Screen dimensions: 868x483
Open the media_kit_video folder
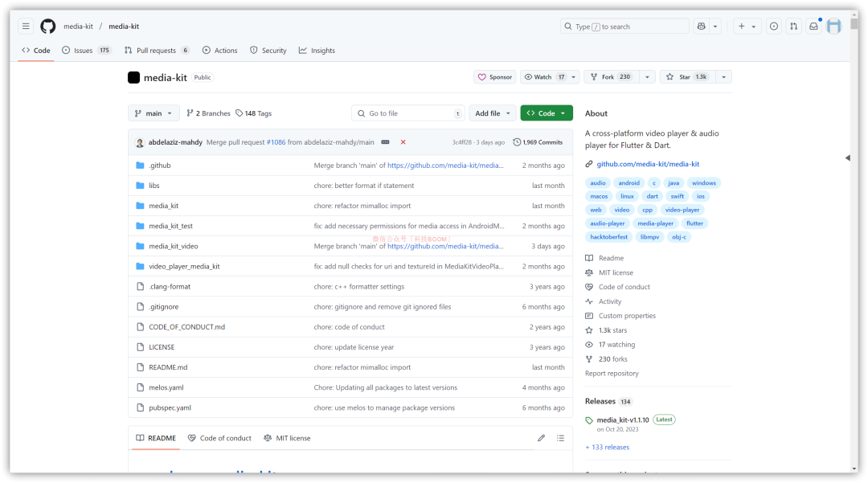coord(174,246)
